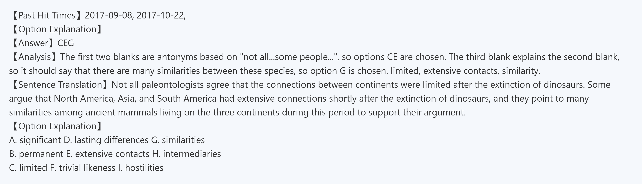The image size is (644, 184).
Task: Click option C. limited
Action: tap(28, 168)
